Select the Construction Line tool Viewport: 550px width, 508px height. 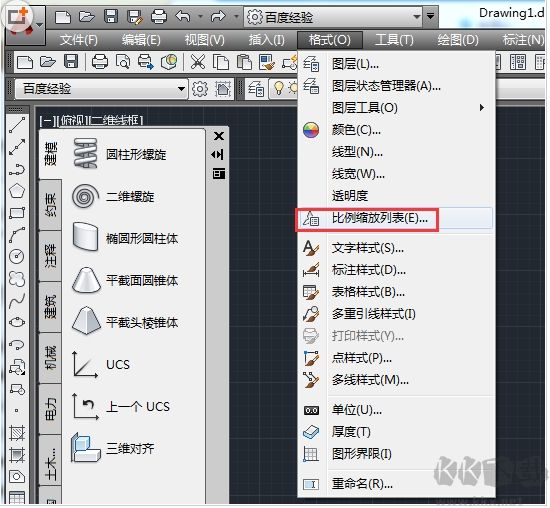(17, 147)
